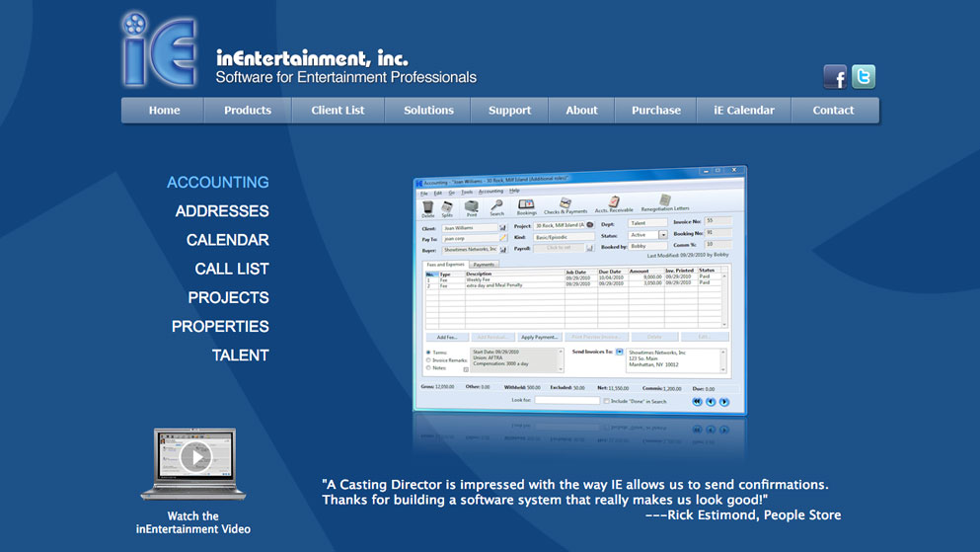Open the Help menu in Accounting window
This screenshot has width=980, height=552.
coord(514,191)
